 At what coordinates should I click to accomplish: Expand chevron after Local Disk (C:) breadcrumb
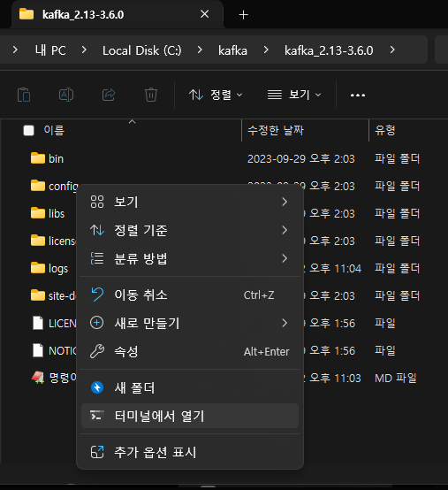[x=200, y=50]
